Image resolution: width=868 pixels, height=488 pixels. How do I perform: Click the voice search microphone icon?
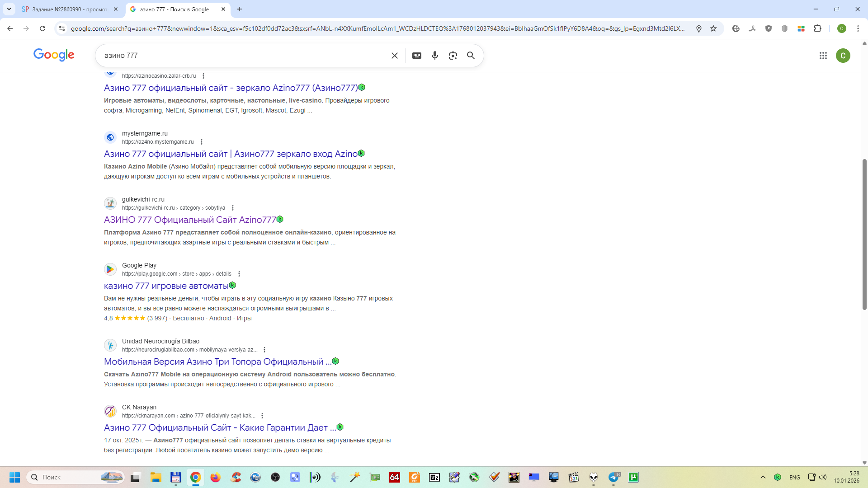(434, 56)
